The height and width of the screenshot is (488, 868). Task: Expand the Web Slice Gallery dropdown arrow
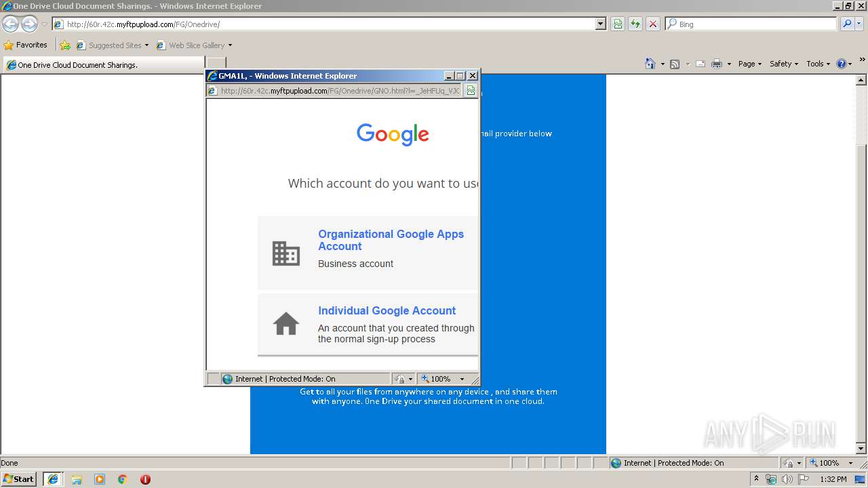tap(230, 45)
